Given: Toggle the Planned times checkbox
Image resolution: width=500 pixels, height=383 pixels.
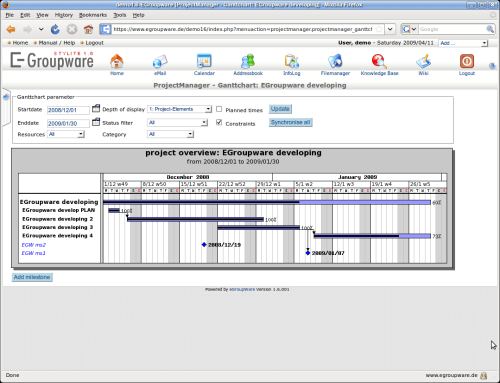Looking at the screenshot, I should click(x=219, y=109).
